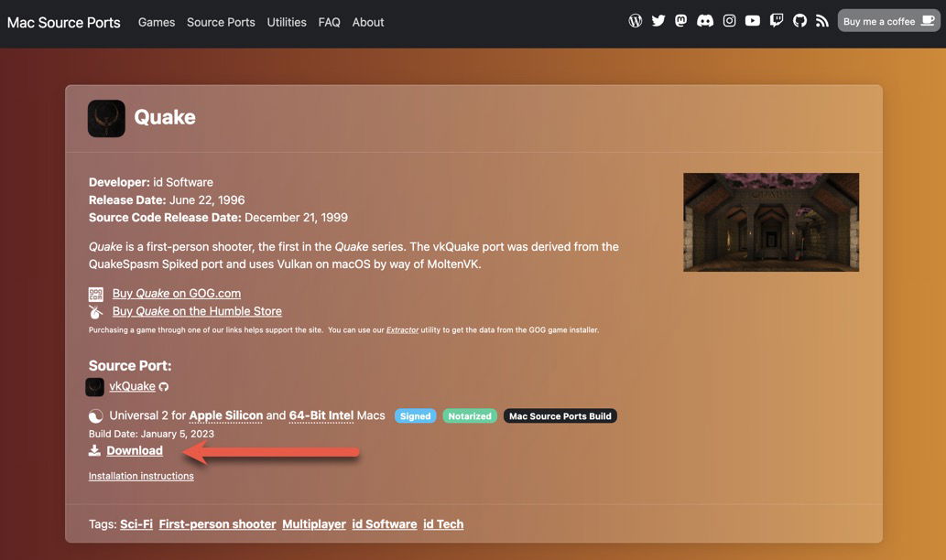Click the Twitch icon in the header
946x560 pixels.
tap(775, 18)
